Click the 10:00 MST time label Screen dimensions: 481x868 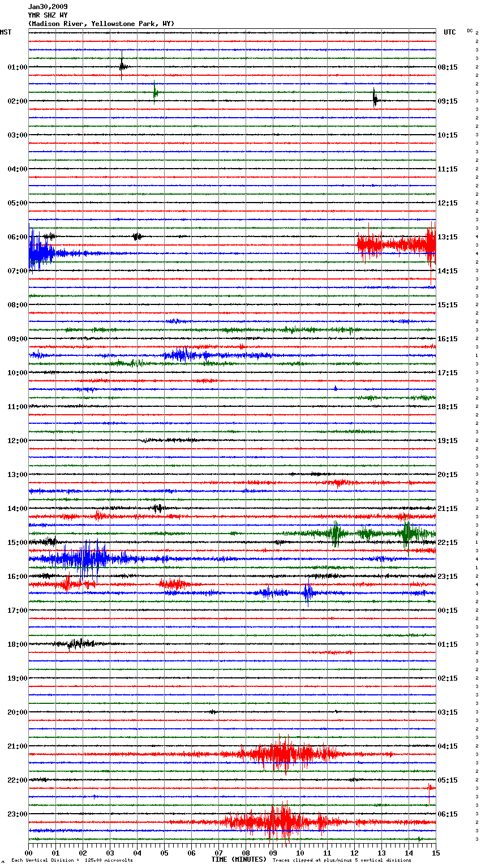point(18,373)
